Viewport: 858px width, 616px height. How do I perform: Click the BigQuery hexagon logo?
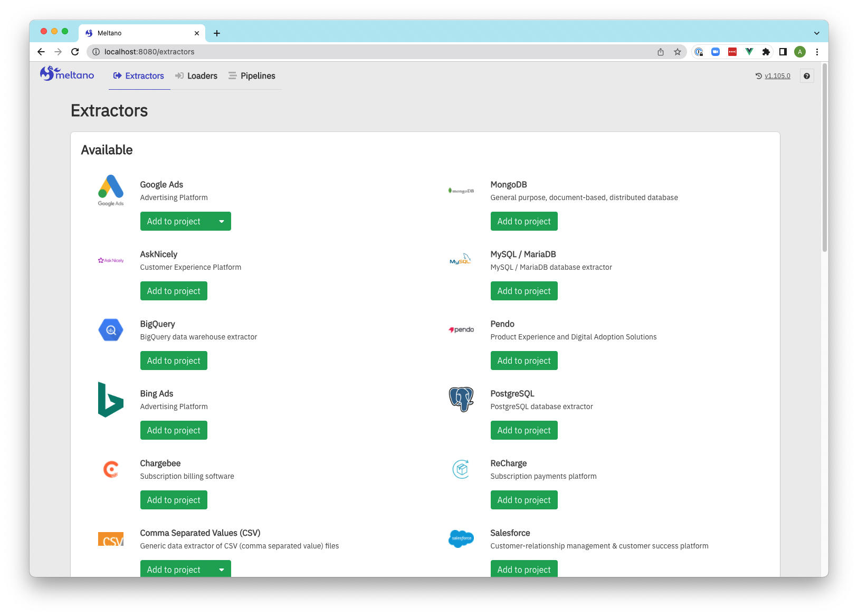[111, 330]
